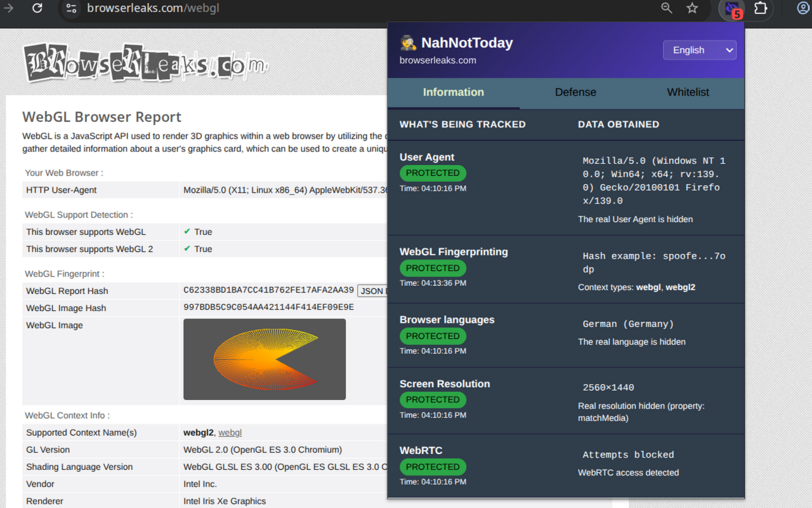Click the PROTECTED badge under Browser languages

point(433,336)
